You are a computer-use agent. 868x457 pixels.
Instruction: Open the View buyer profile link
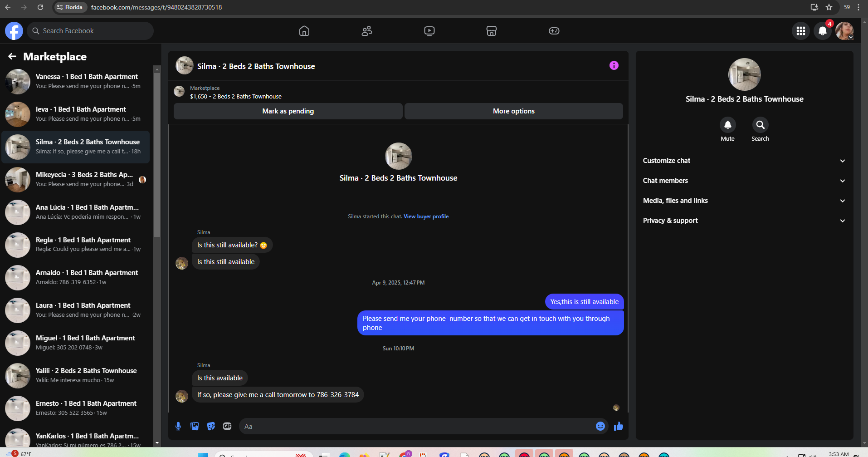[426, 216]
